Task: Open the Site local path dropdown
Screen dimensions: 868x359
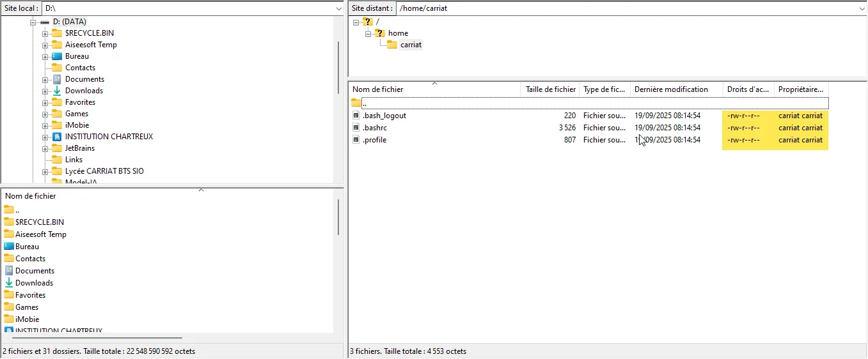Action: 338,8
